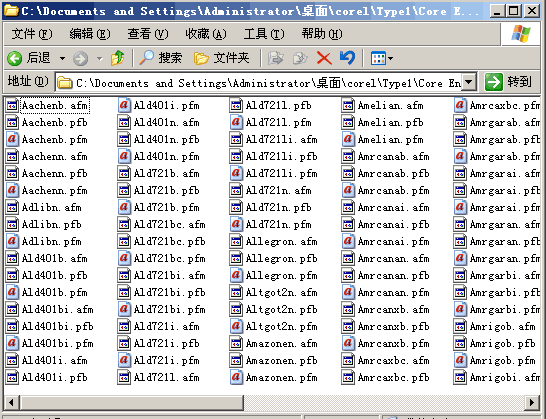
Task: Open the 编辑(E) menu
Action: (90, 34)
